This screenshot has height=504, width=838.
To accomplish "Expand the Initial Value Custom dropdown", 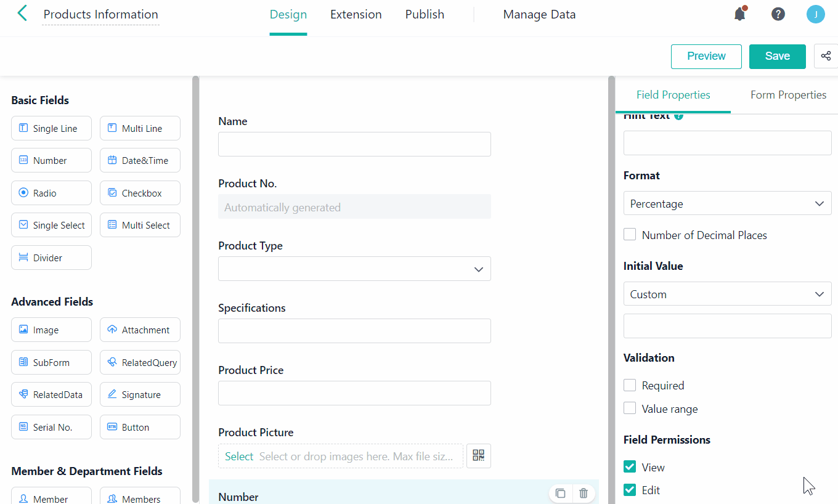I will [x=727, y=295].
